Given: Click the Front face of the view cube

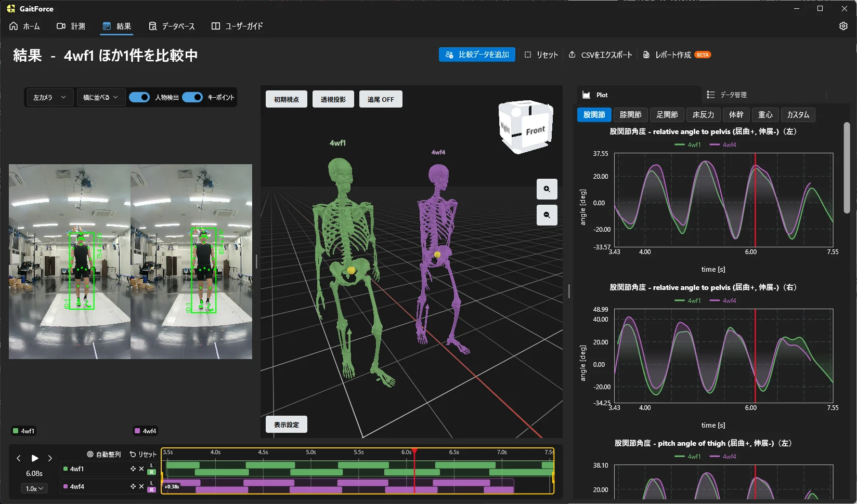Looking at the screenshot, I should pyautogui.click(x=536, y=130).
